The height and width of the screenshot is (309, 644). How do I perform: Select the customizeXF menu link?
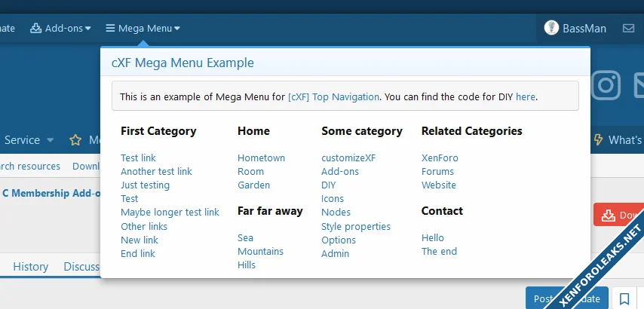[348, 158]
